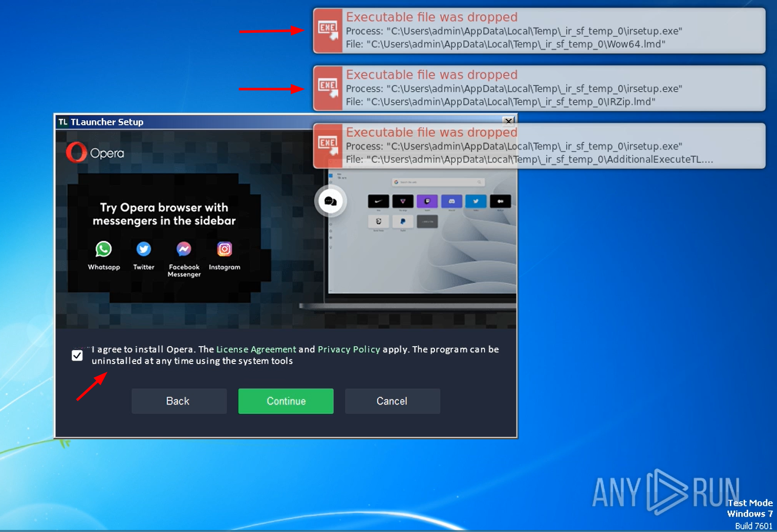Click the Twitter icon in Opera ad
The image size is (777, 532).
tap(144, 249)
